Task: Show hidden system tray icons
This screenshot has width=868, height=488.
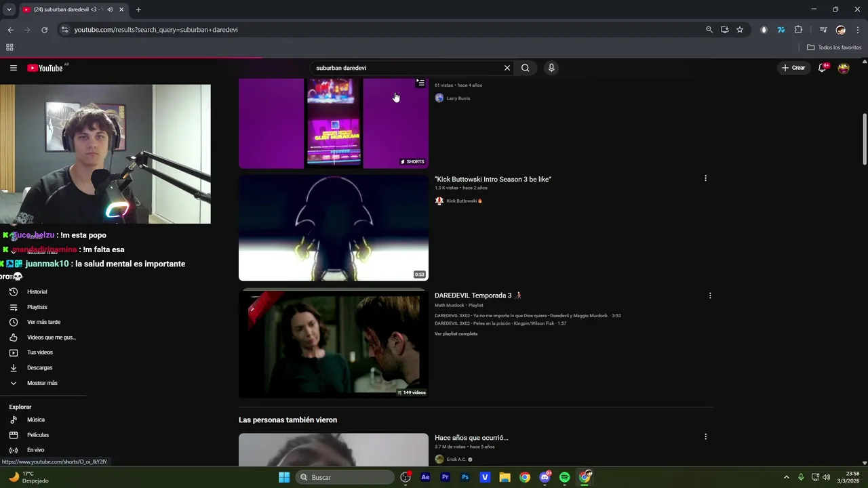Action: pyautogui.click(x=787, y=477)
